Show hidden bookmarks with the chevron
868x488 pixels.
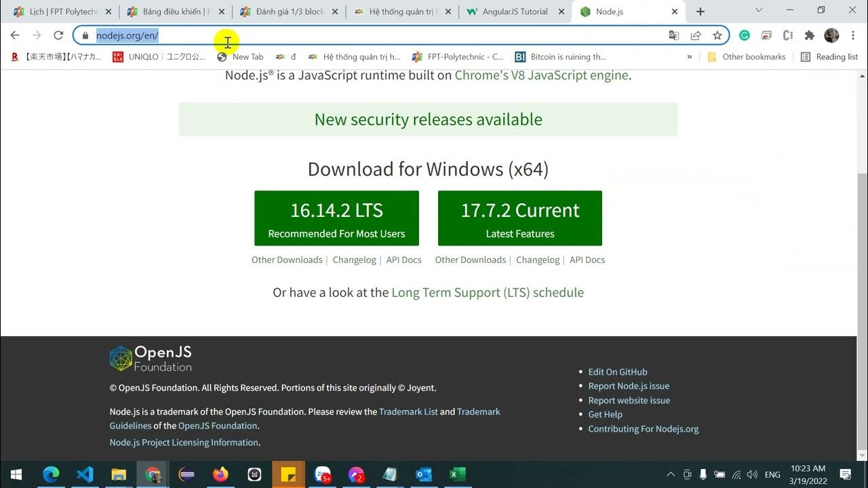pyautogui.click(x=690, y=57)
